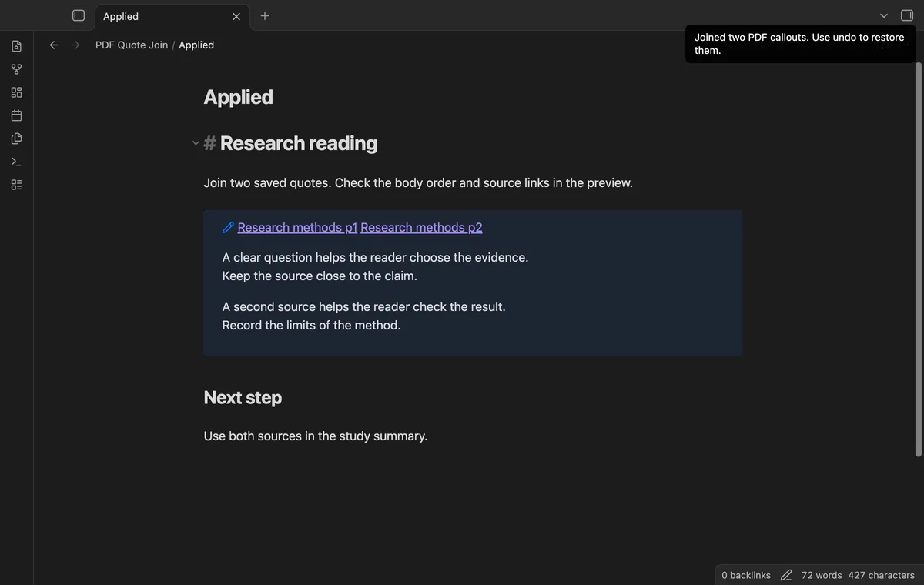Click 'Keep the source close to the claim'
The width and height of the screenshot is (924, 585).
pyautogui.click(x=320, y=276)
